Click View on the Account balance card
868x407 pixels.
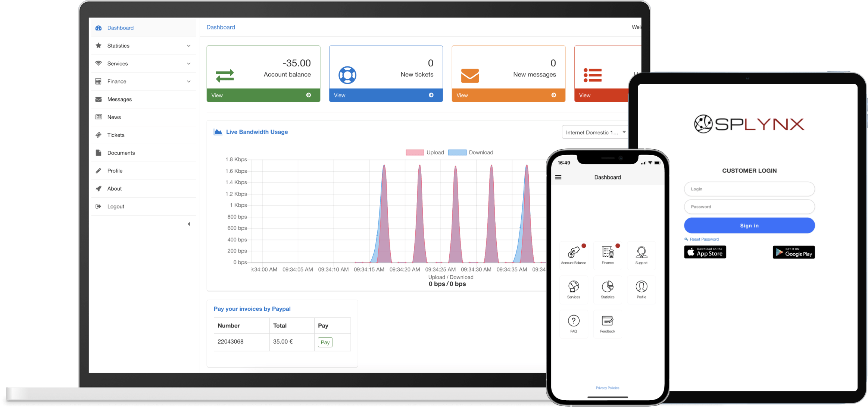click(263, 95)
